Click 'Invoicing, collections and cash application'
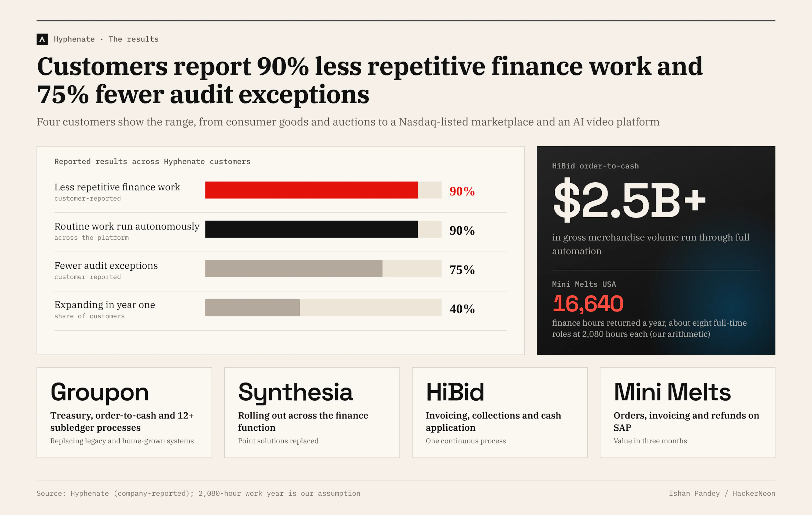This screenshot has height=515, width=812. pos(493,421)
